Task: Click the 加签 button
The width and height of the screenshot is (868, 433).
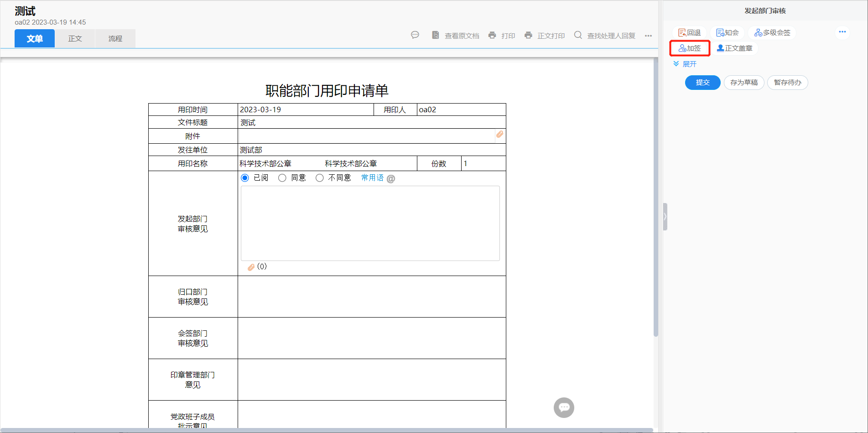Action: (689, 48)
